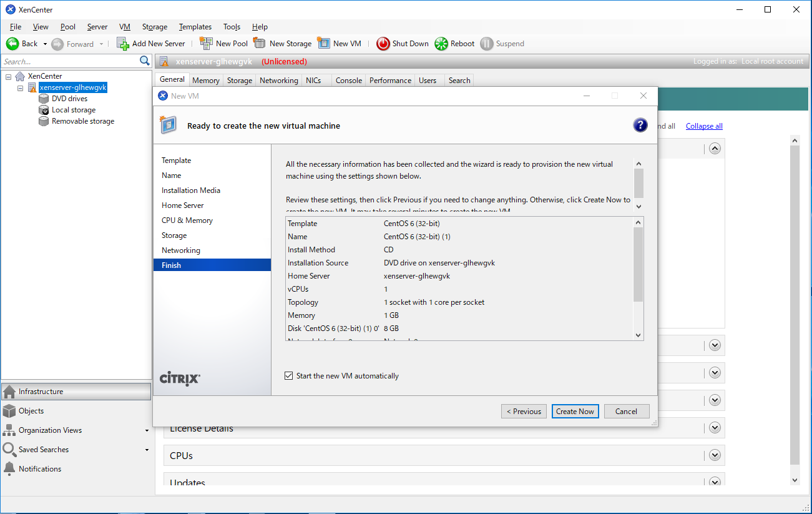Click the Back arrow icon
The width and height of the screenshot is (812, 514).
coord(12,44)
